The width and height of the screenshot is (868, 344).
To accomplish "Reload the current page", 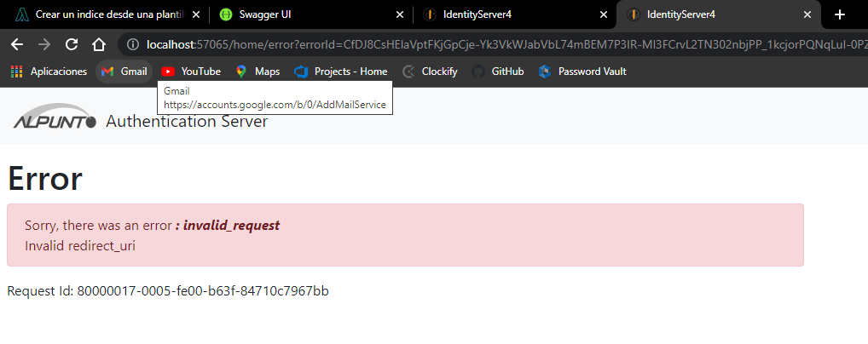I will pyautogui.click(x=72, y=44).
